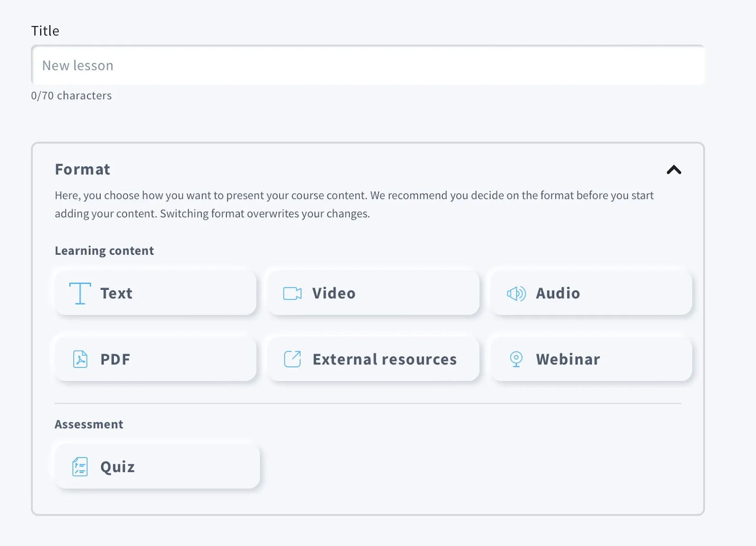Click the Text format "T" icon

(80, 293)
